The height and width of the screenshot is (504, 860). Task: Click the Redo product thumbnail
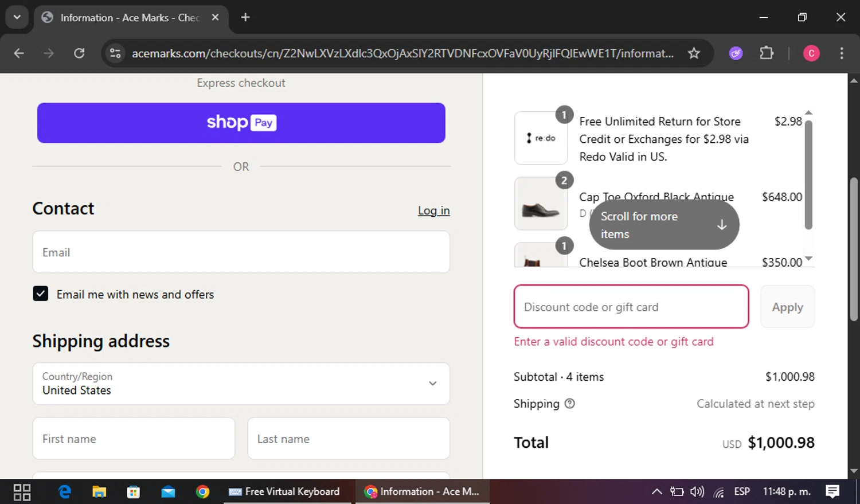541,138
